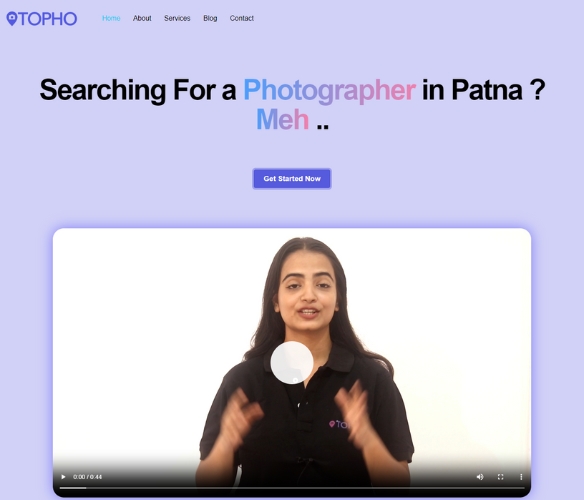Click the Get Started Now button
This screenshot has width=584, height=500.
(292, 179)
